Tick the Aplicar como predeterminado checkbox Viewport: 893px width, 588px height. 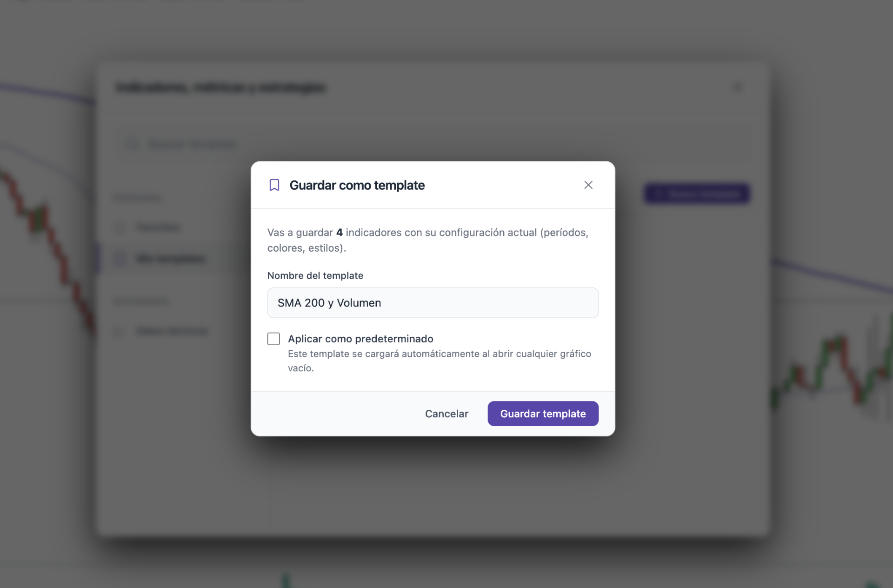coord(273,339)
